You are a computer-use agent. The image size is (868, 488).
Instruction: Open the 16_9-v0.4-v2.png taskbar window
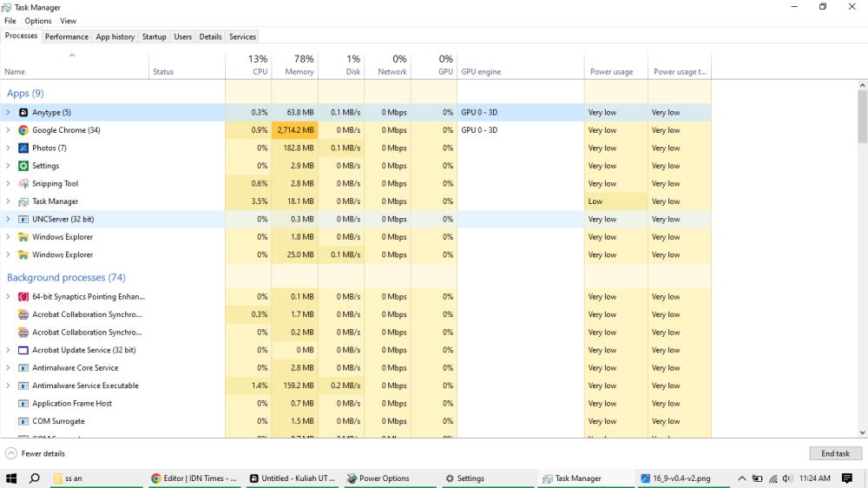click(x=684, y=478)
